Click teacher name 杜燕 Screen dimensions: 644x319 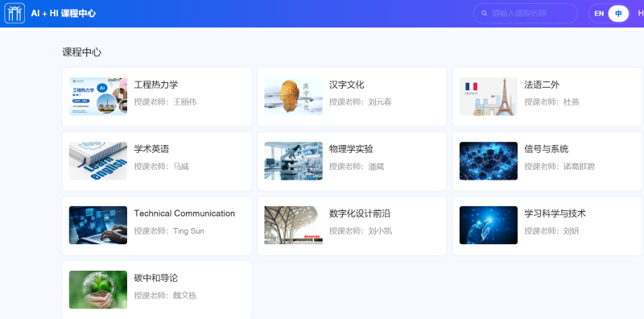[572, 102]
